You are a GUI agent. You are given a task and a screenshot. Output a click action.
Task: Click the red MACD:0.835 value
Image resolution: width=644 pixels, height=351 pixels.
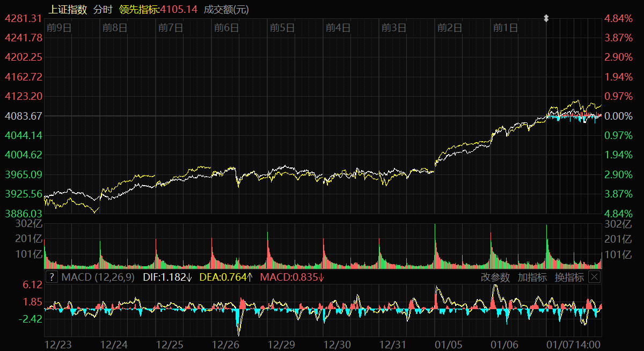click(292, 277)
